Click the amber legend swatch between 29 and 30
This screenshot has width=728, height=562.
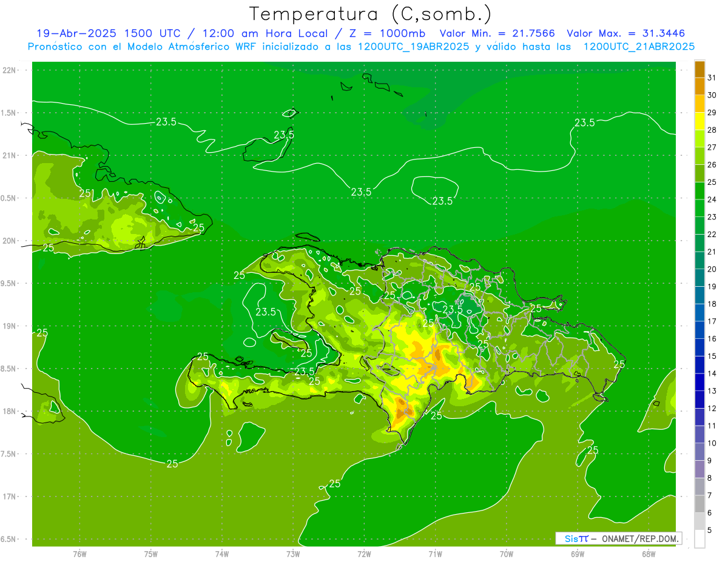click(699, 104)
